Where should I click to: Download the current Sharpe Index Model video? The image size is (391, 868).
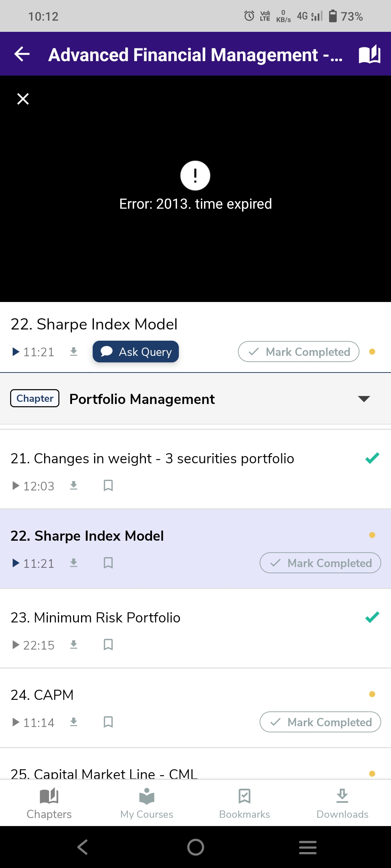73,352
